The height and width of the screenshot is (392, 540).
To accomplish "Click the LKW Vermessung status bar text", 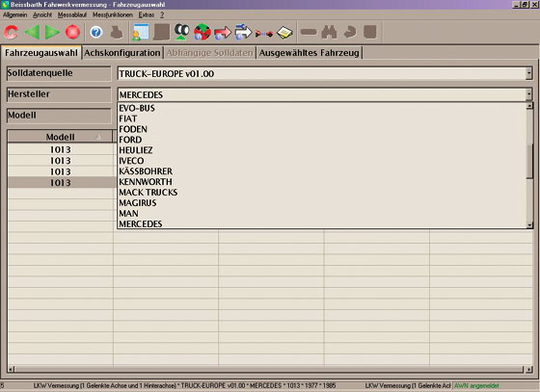I will click(184, 386).
